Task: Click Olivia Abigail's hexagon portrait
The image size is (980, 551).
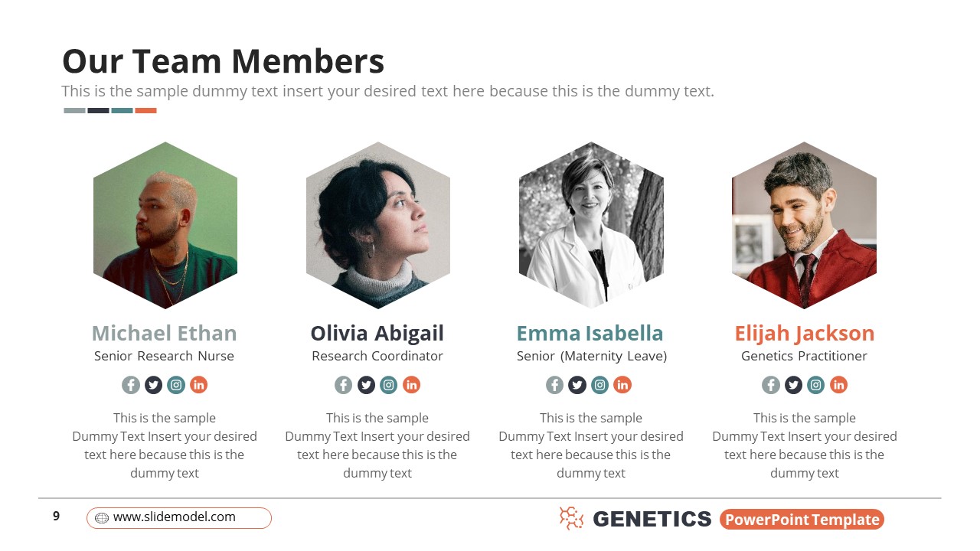Action: coord(378,225)
